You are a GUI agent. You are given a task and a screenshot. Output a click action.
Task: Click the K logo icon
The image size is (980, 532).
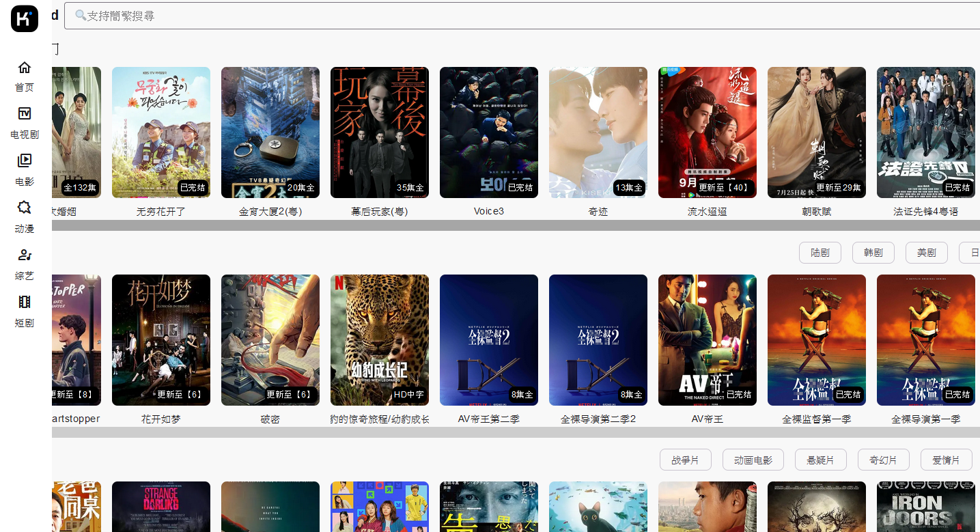pos(25,18)
